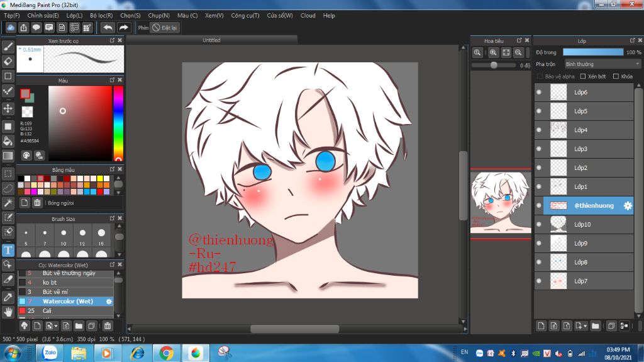
Task: Open the Bộ lọc(R) menu
Action: click(x=101, y=16)
